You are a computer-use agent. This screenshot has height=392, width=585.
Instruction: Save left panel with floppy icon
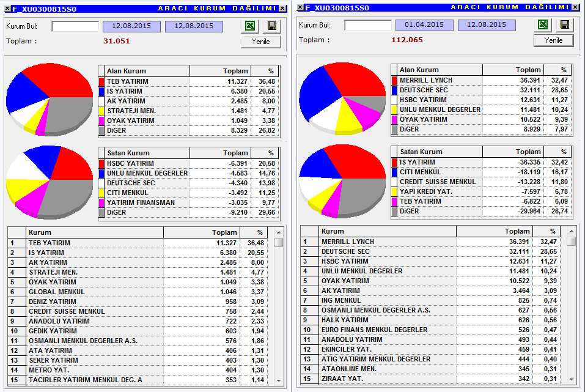(272, 26)
